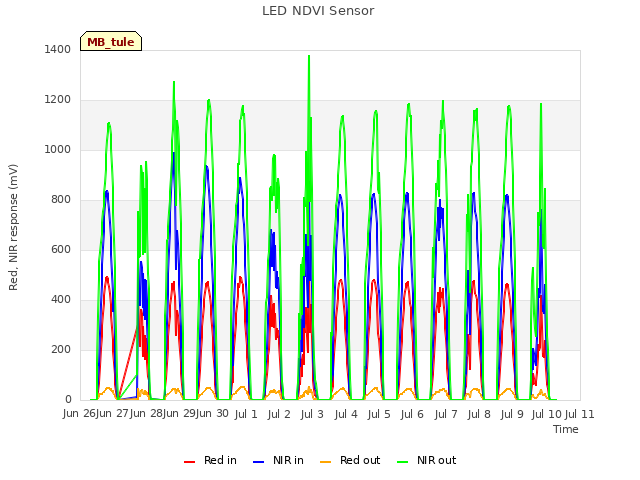Image resolution: width=640 pixels, height=480 pixels.
Task: Click the green NIR out legend swatch
Action: click(402, 462)
